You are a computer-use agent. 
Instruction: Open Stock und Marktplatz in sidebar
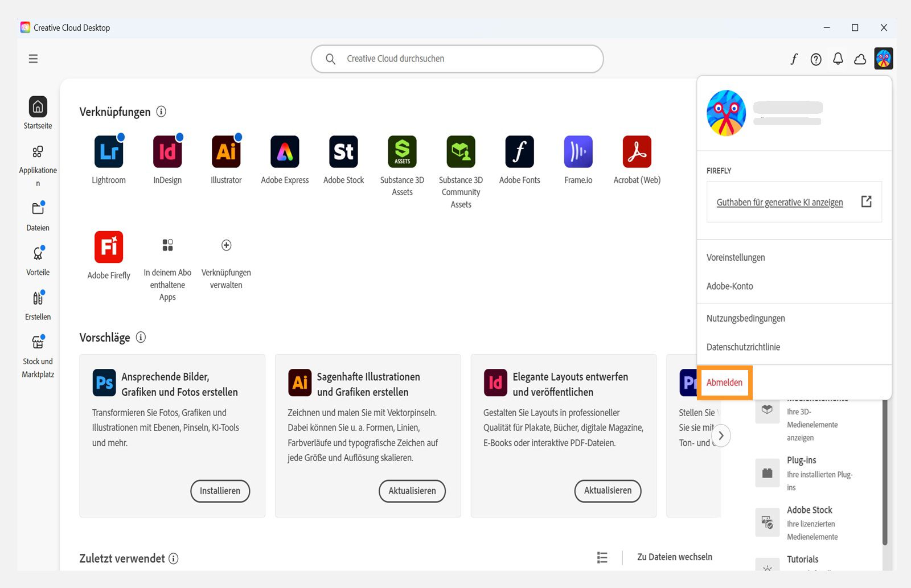[38, 356]
